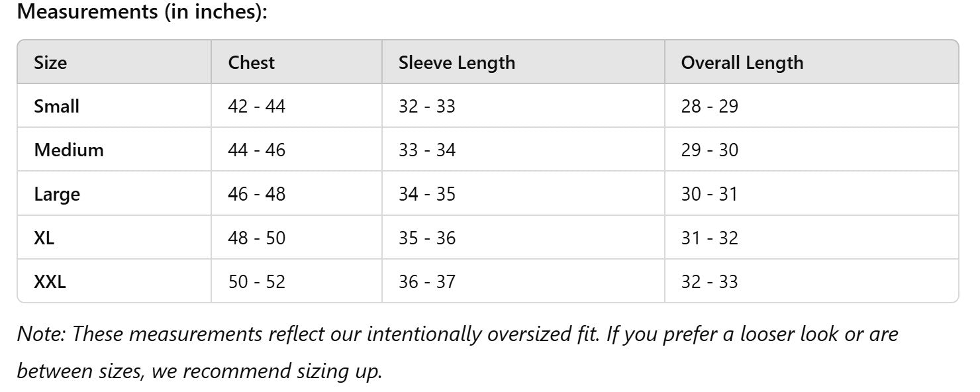
Task: Select the Medium size row label
Action: pos(69,150)
